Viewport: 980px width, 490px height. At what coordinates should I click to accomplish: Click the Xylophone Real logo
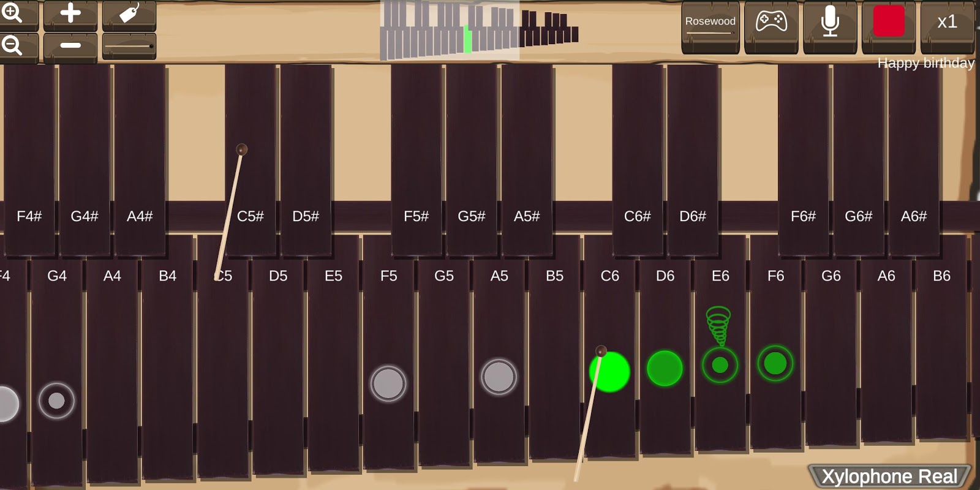pos(889,476)
